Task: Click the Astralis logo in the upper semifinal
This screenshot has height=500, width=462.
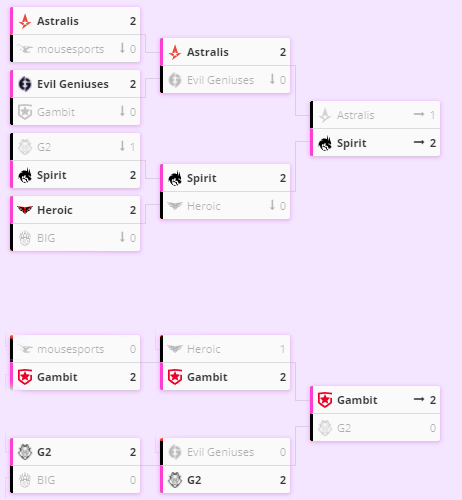Action: coord(175,52)
